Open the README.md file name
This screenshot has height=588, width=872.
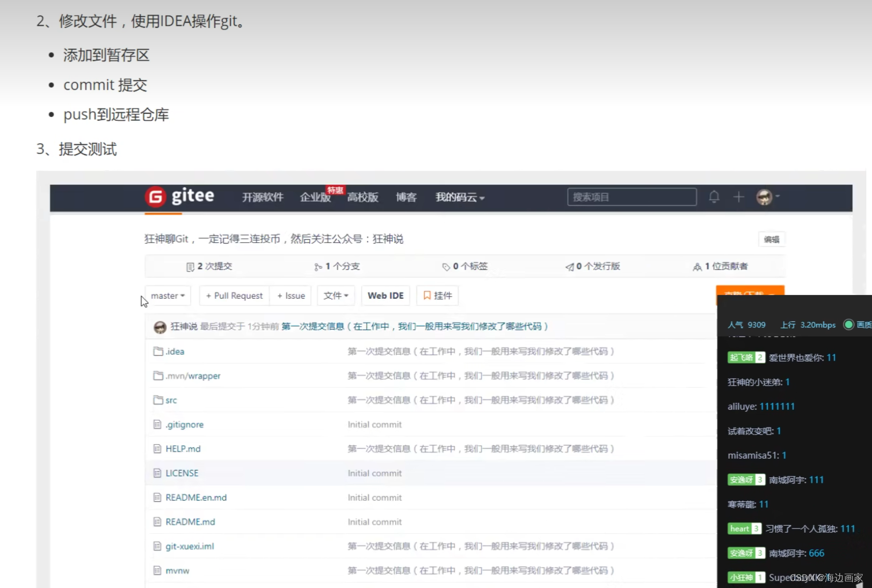(190, 521)
